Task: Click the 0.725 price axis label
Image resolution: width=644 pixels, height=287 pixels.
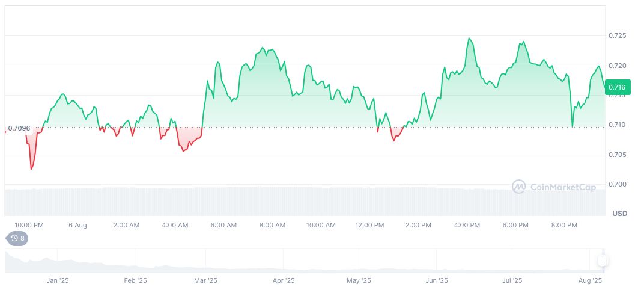Action: [x=617, y=36]
